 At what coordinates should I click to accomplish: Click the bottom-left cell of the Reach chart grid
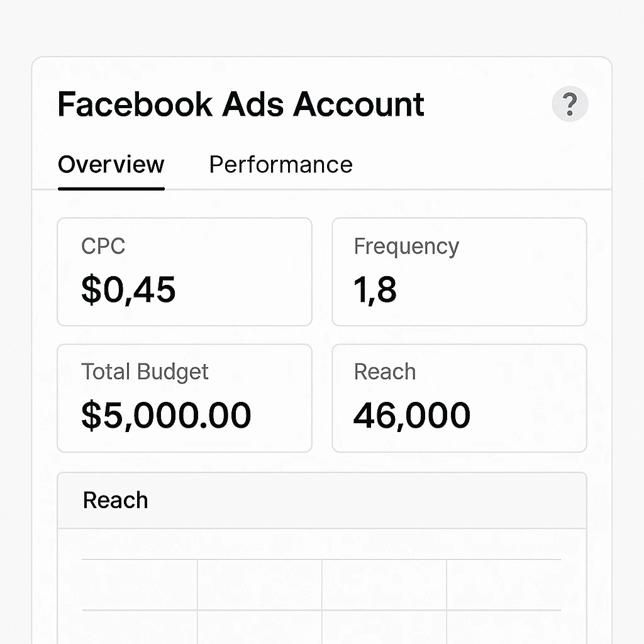point(140,626)
